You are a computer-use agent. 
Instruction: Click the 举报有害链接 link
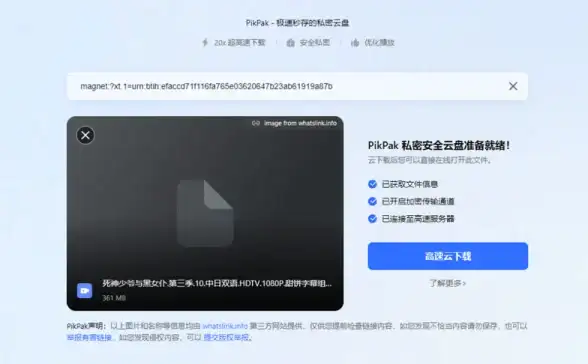point(89,337)
